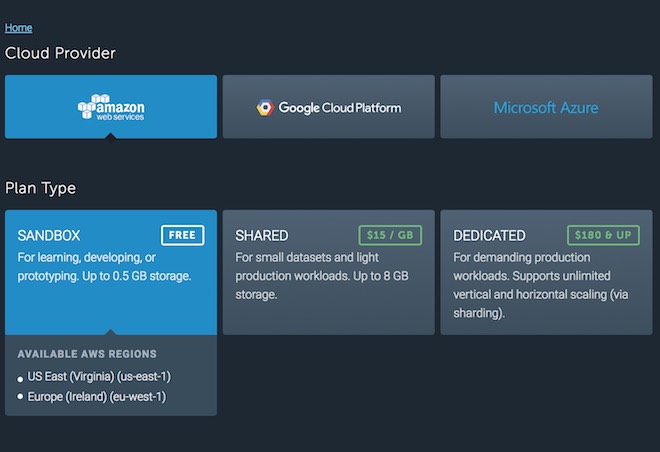Click the Google Cloud Platform text label
Screen dimensions: 660x452
(339, 107)
